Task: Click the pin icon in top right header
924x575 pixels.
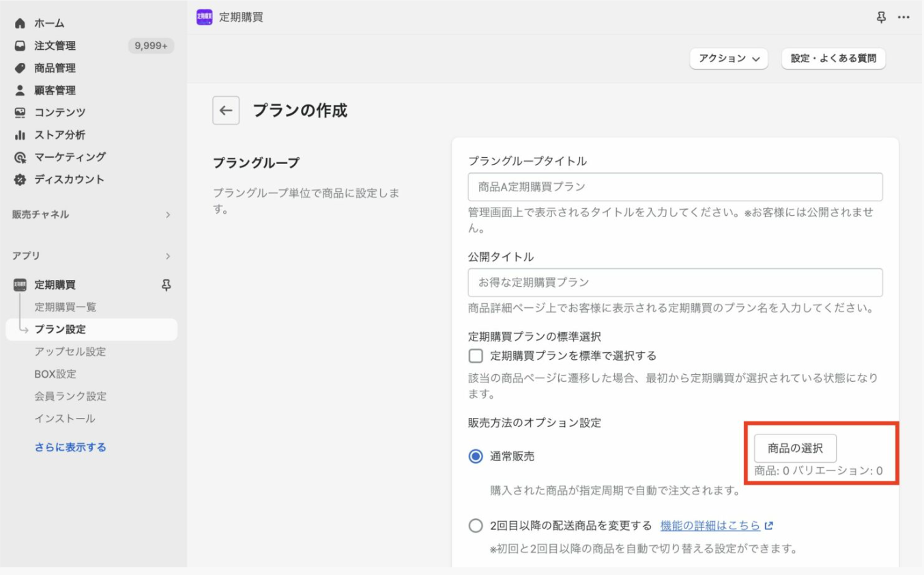Action: (x=882, y=17)
